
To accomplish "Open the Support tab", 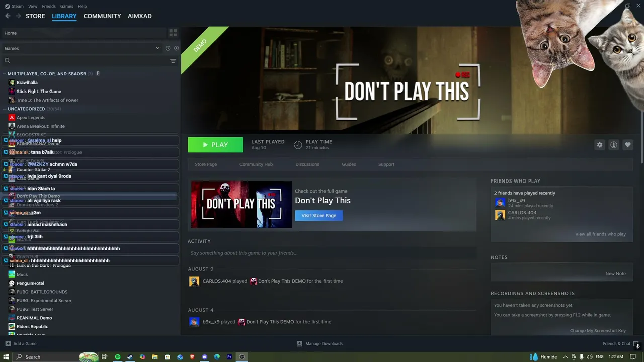I will [386, 164].
